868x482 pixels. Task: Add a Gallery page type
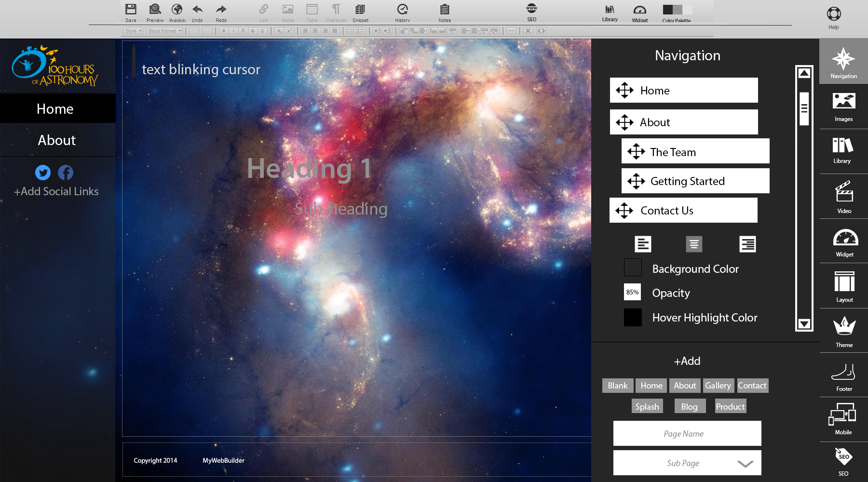click(718, 386)
